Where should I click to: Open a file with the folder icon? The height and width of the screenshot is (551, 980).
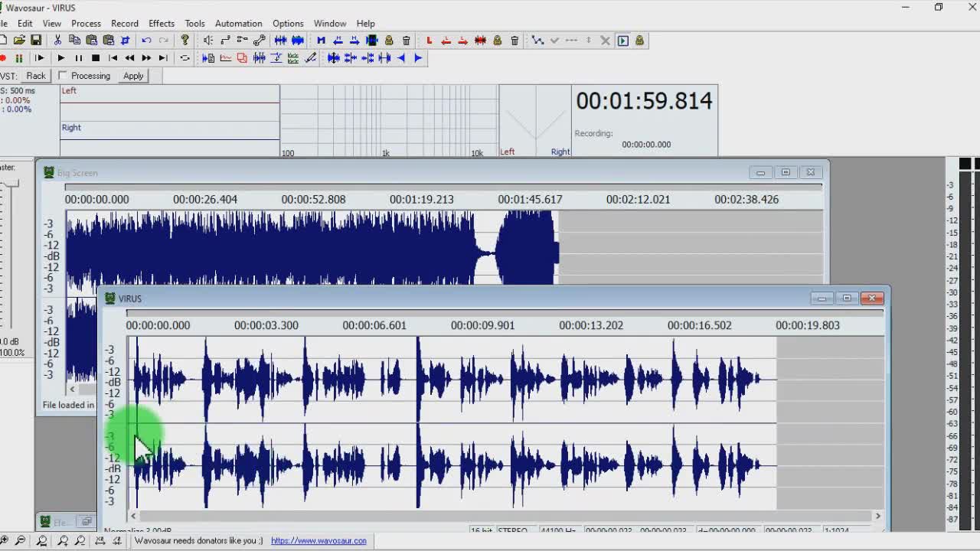[x=19, y=40]
